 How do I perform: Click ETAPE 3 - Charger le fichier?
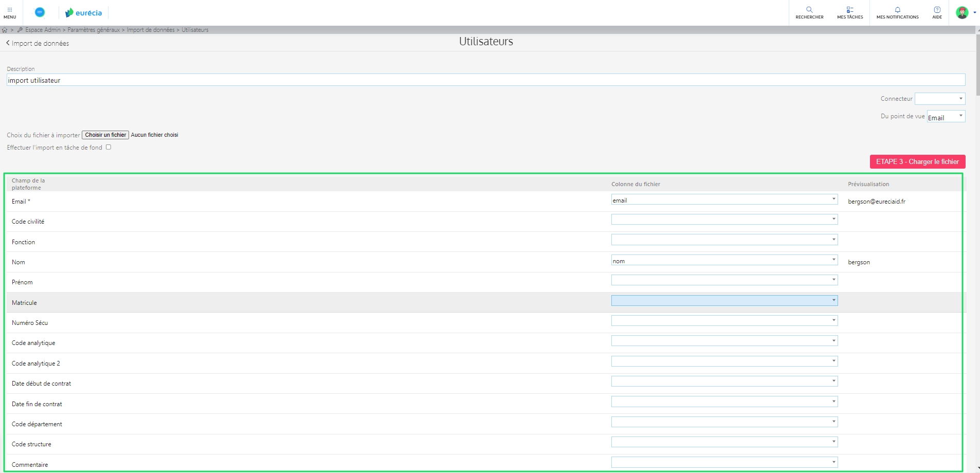[x=917, y=161]
